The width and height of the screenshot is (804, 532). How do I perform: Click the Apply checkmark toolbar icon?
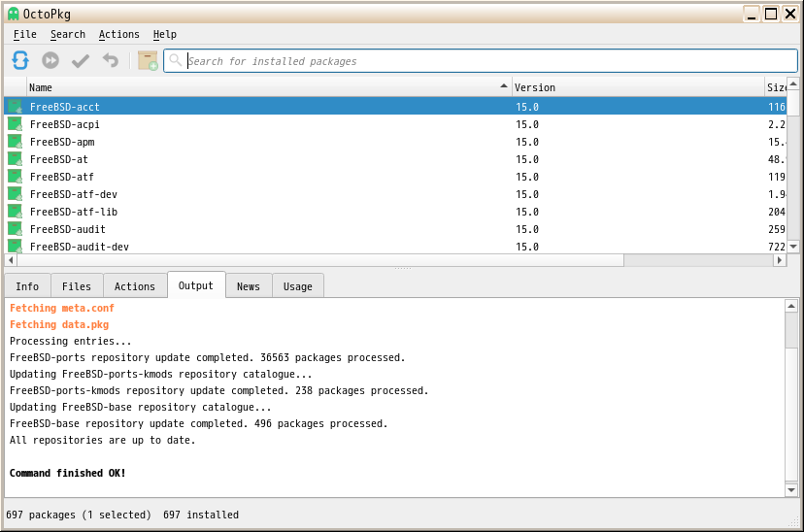[81, 61]
